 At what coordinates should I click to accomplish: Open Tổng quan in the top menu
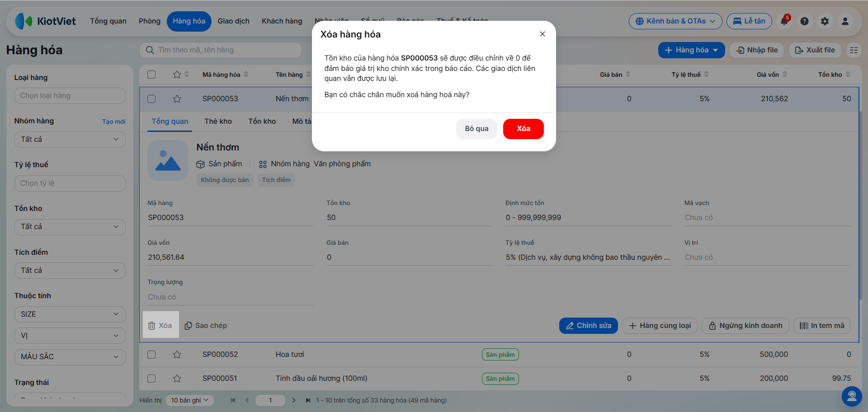[x=108, y=21]
